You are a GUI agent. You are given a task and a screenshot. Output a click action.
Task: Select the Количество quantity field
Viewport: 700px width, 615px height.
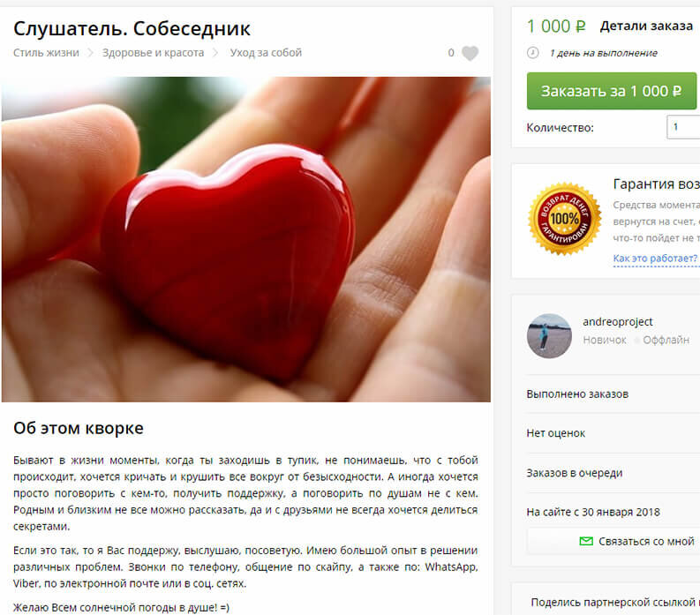coord(683,127)
